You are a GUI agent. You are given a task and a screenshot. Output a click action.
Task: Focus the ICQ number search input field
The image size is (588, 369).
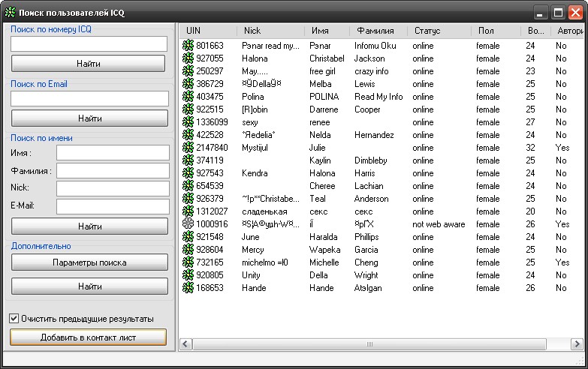click(x=89, y=43)
